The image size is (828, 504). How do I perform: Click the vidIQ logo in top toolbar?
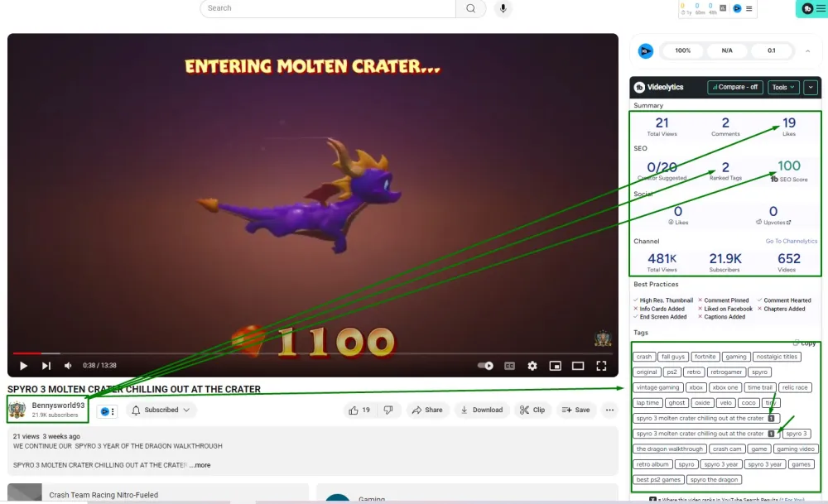click(x=737, y=8)
